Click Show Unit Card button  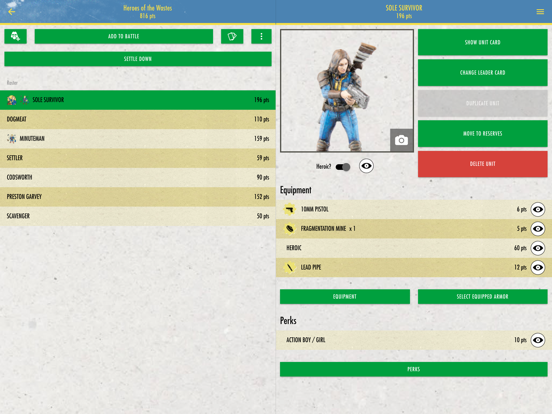click(482, 42)
